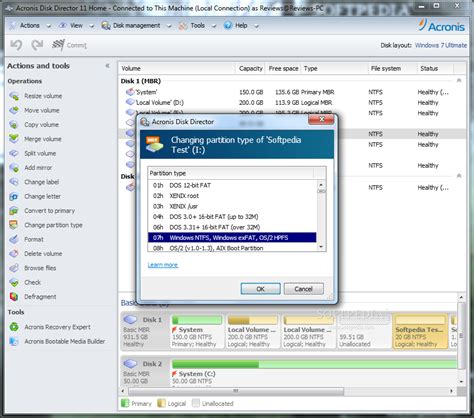
Task: Click the horizontal scrollbar in disk layout
Action: 236,391
